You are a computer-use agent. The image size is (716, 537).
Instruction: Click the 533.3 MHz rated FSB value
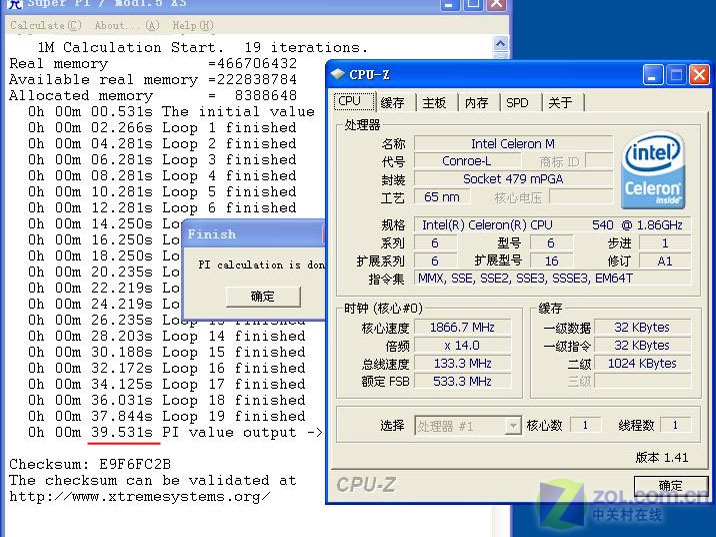coord(462,381)
